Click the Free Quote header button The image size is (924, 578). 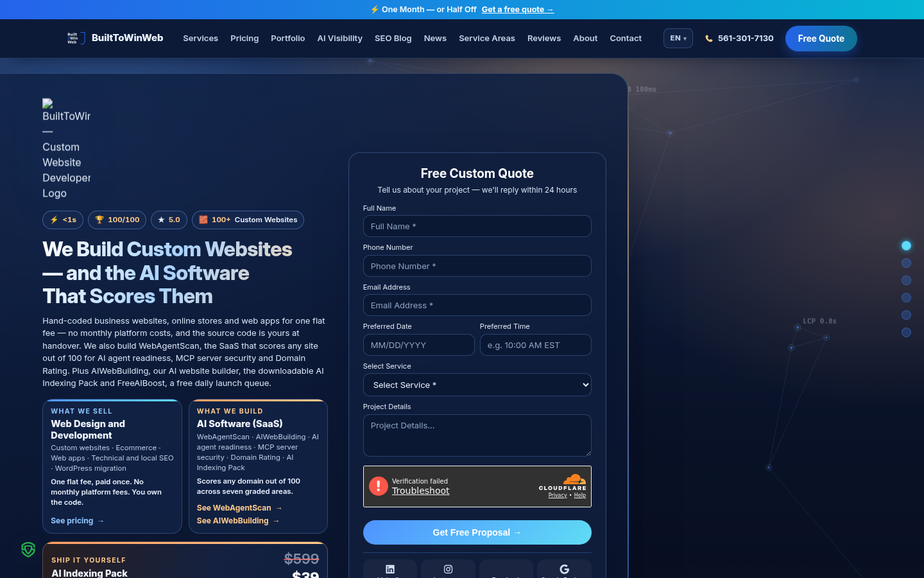[821, 39]
